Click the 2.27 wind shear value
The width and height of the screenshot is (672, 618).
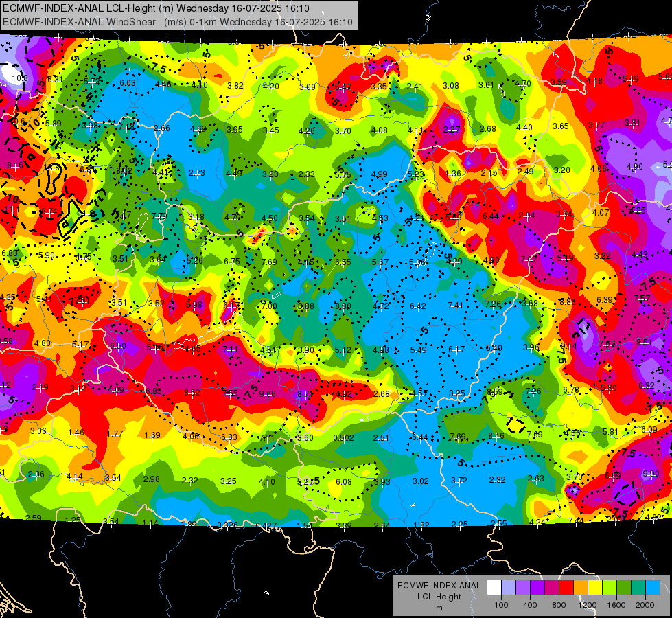(x=452, y=130)
